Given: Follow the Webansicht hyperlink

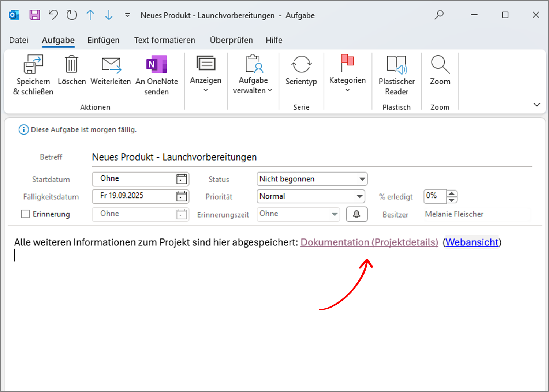Looking at the screenshot, I should (x=472, y=242).
